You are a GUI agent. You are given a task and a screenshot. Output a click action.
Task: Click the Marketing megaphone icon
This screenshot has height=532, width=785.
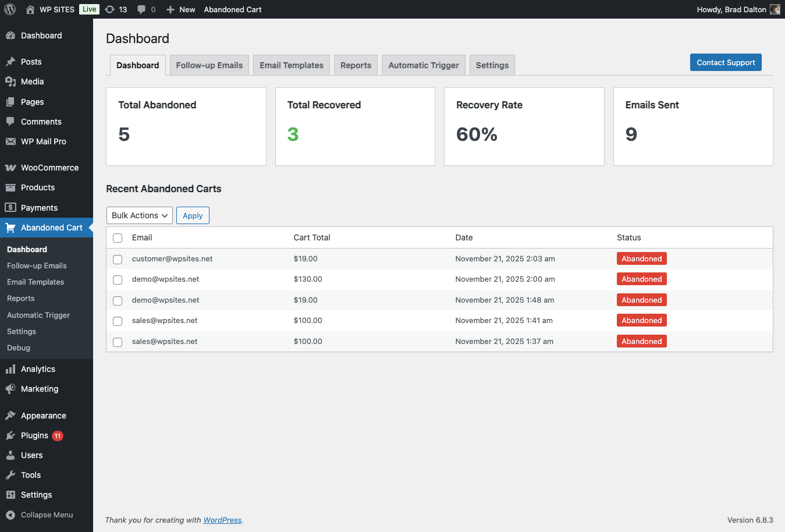[x=10, y=389]
